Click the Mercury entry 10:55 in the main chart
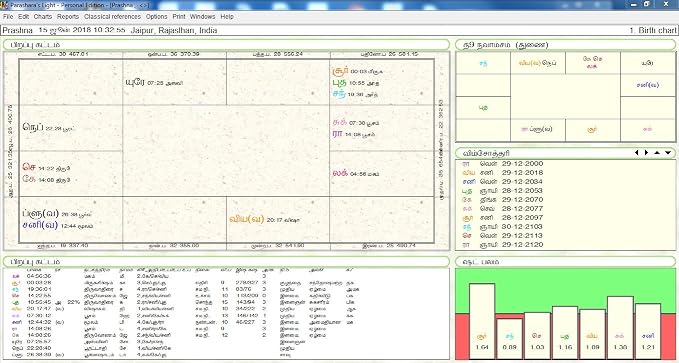This screenshot has height=363, width=679. point(355,82)
